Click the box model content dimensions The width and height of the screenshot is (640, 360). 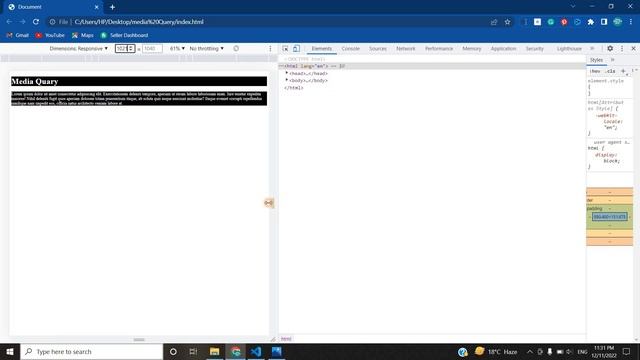click(610, 217)
